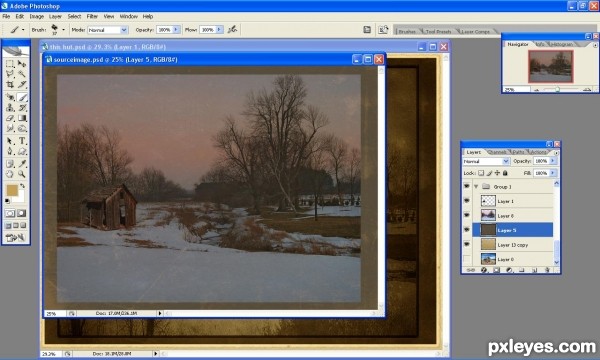Open the File menu
The width and height of the screenshot is (600, 360).
6,16
